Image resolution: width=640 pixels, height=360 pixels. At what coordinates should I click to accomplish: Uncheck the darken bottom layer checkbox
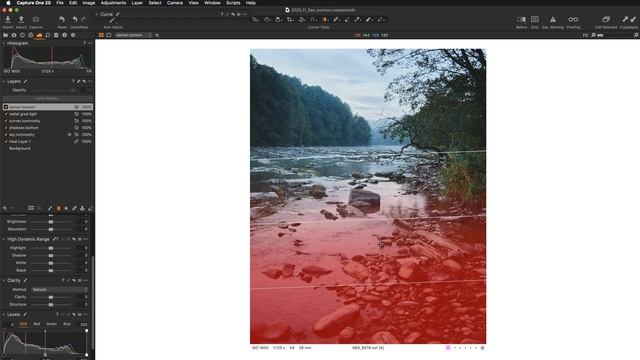(x=6, y=107)
